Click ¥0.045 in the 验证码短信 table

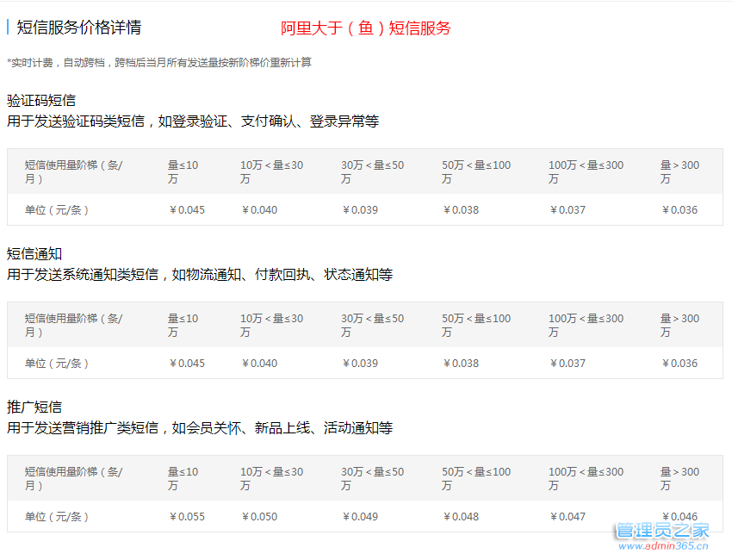(x=187, y=210)
